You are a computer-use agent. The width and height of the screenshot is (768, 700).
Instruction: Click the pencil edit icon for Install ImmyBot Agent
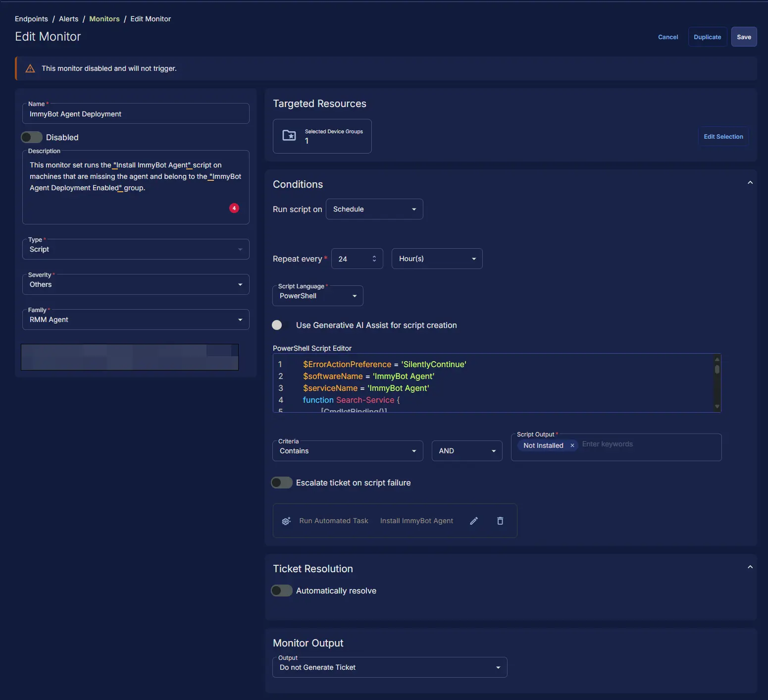point(474,521)
